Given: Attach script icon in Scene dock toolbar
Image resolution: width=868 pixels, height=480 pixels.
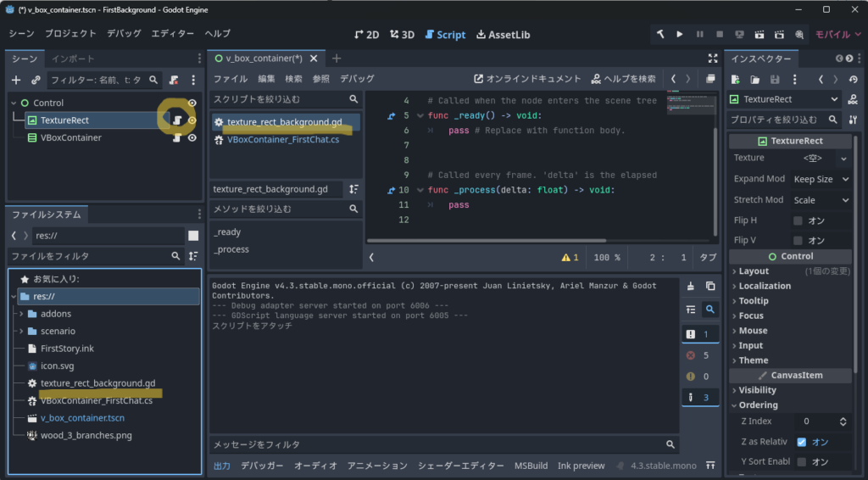Looking at the screenshot, I should (174, 81).
